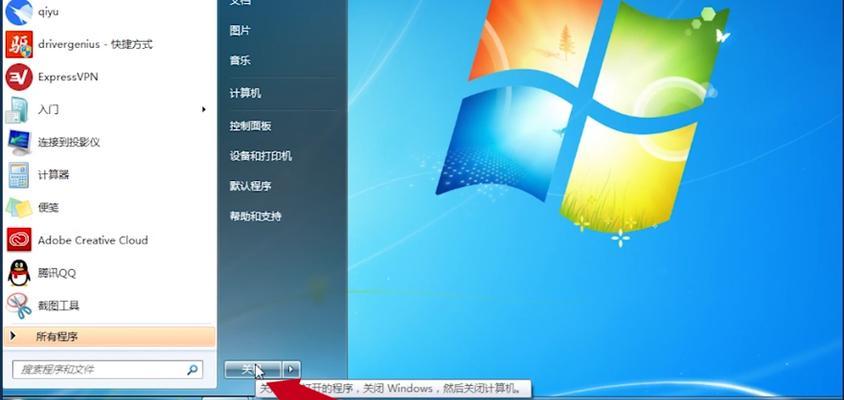Viewport: 844px width, 400px height.
Task: Expand the 入门 submenu arrow
Action: (x=203, y=109)
